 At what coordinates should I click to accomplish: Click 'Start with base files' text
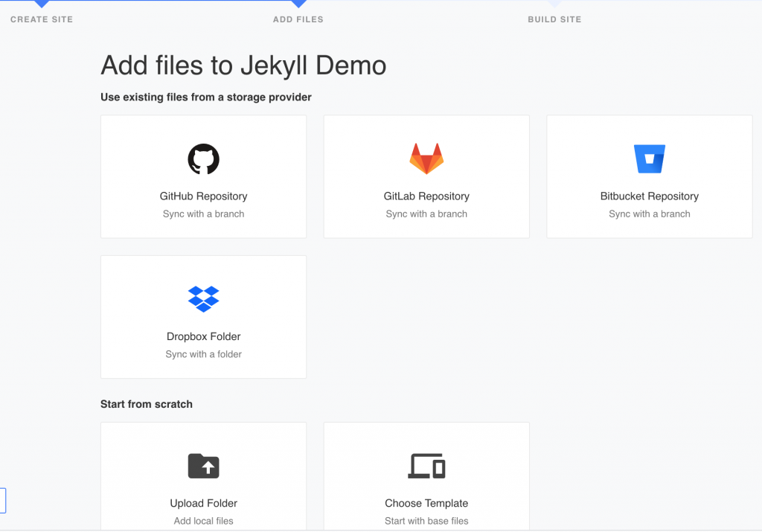pos(426,521)
